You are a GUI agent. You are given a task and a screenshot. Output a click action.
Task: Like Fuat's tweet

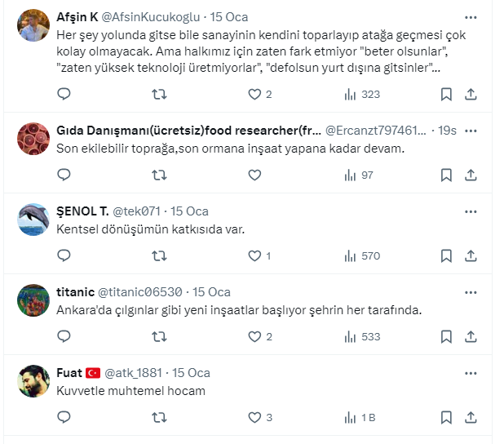click(254, 417)
